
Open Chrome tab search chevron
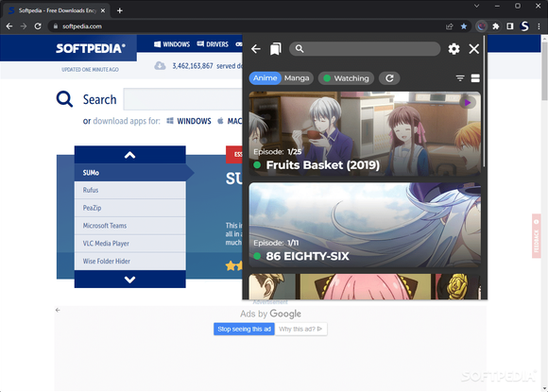476,6
